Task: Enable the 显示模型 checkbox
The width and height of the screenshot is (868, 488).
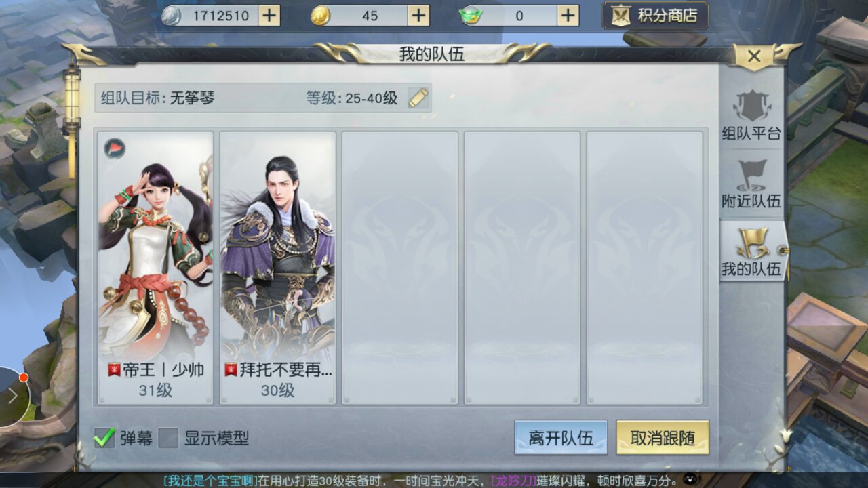Action: (168, 438)
